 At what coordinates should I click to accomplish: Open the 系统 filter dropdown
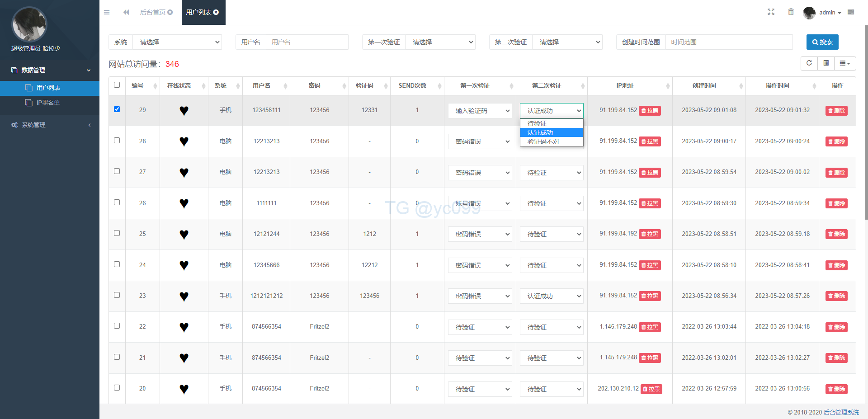(179, 42)
